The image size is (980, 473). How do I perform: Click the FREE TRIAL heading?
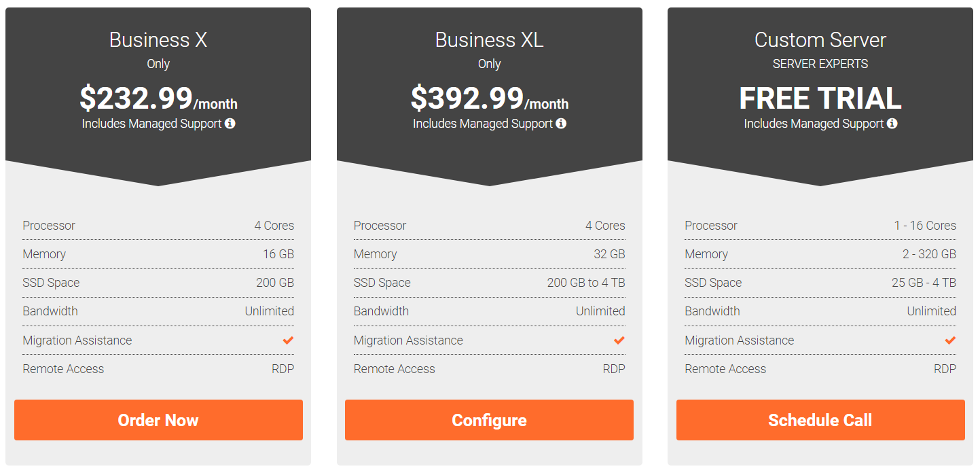pyautogui.click(x=820, y=99)
